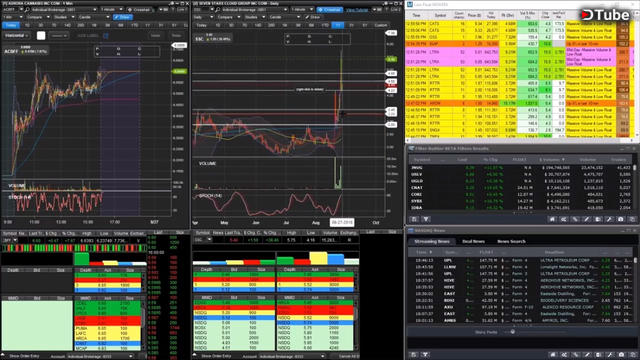Click AXU Alexco Resource Corp news row

[x=520, y=307]
